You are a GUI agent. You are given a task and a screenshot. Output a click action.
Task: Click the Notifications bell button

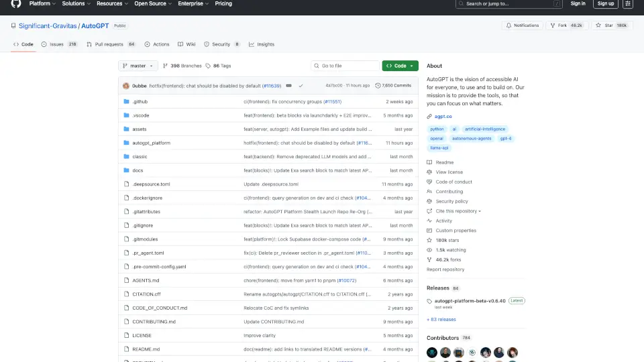coord(523,25)
